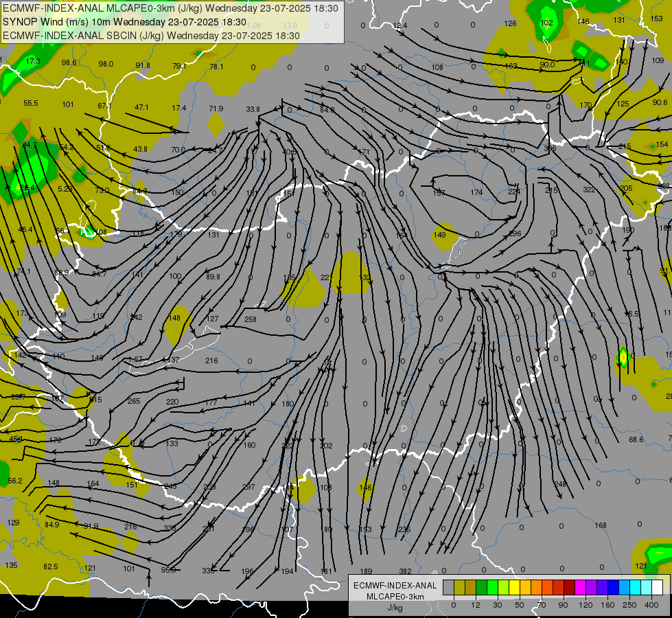This screenshot has height=618, width=672.
Task: Click the map value 296
Action: coord(515,233)
